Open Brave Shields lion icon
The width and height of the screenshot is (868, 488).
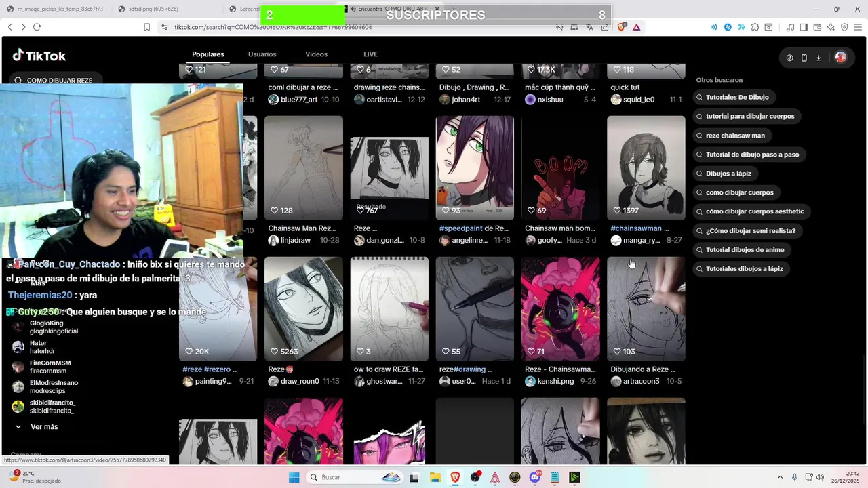(622, 27)
